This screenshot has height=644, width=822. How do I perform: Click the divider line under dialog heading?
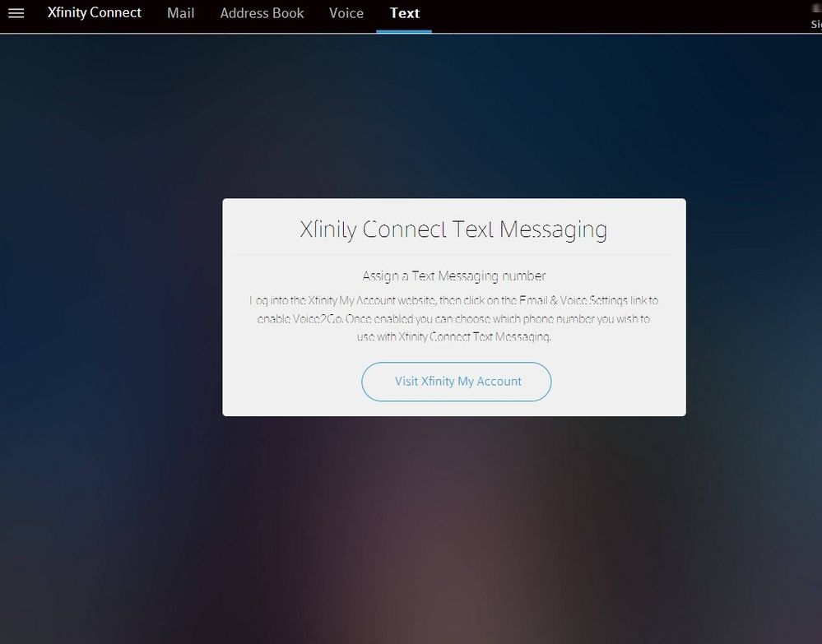click(x=453, y=255)
